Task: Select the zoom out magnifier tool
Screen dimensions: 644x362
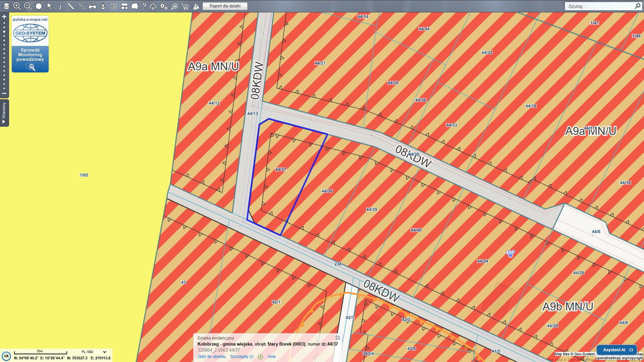Action: tap(28, 6)
